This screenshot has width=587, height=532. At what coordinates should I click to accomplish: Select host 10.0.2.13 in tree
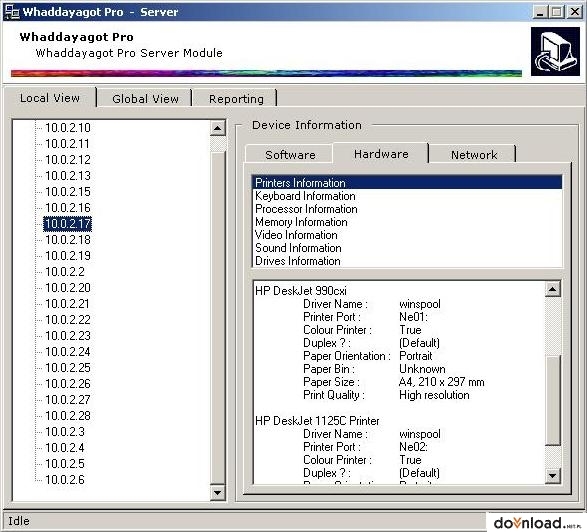coord(68,176)
